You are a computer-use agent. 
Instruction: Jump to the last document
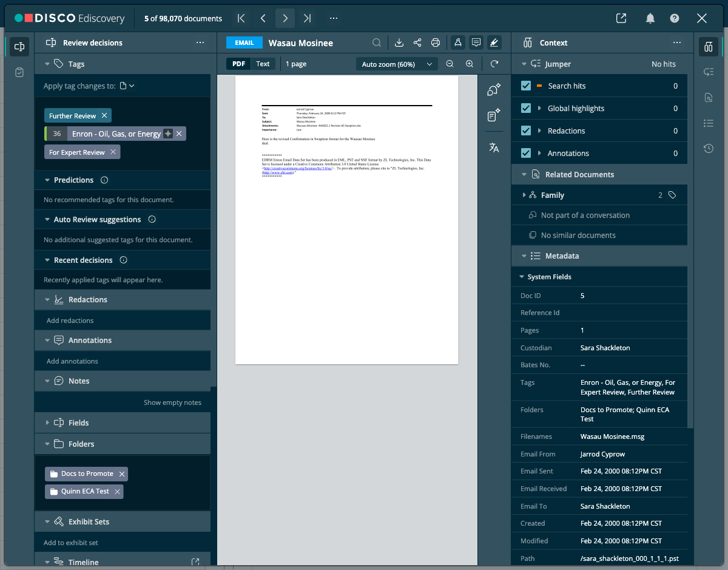tap(307, 18)
